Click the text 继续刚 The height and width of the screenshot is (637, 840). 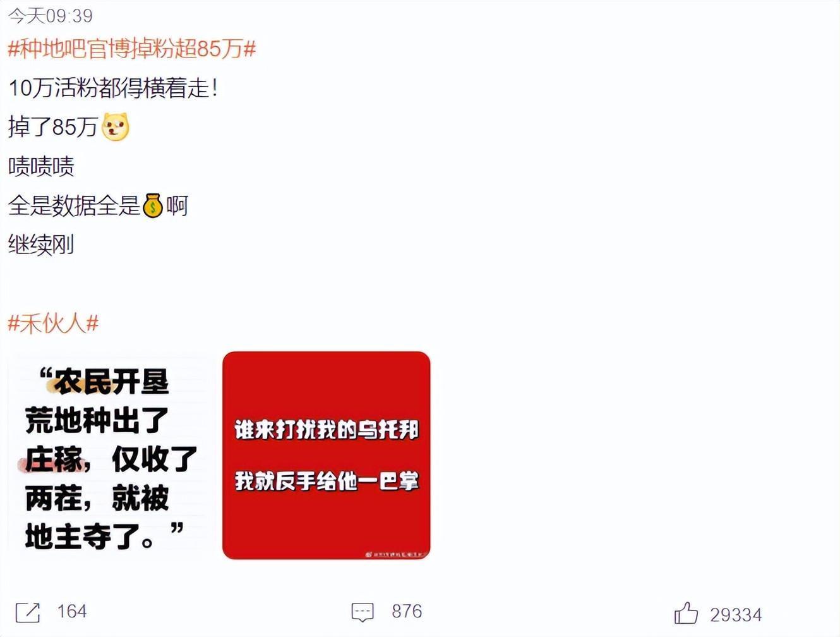click(41, 245)
